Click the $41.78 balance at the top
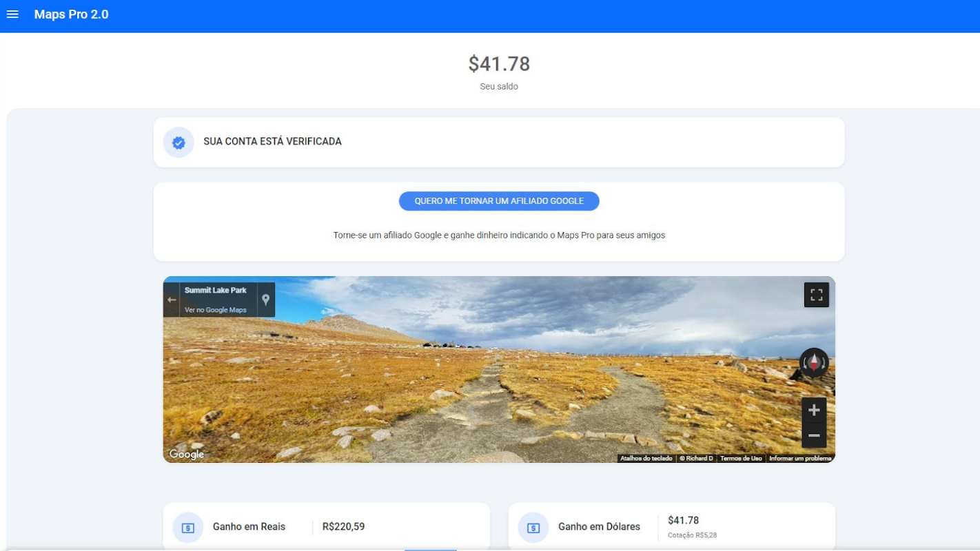Image resolution: width=980 pixels, height=551 pixels. (499, 64)
